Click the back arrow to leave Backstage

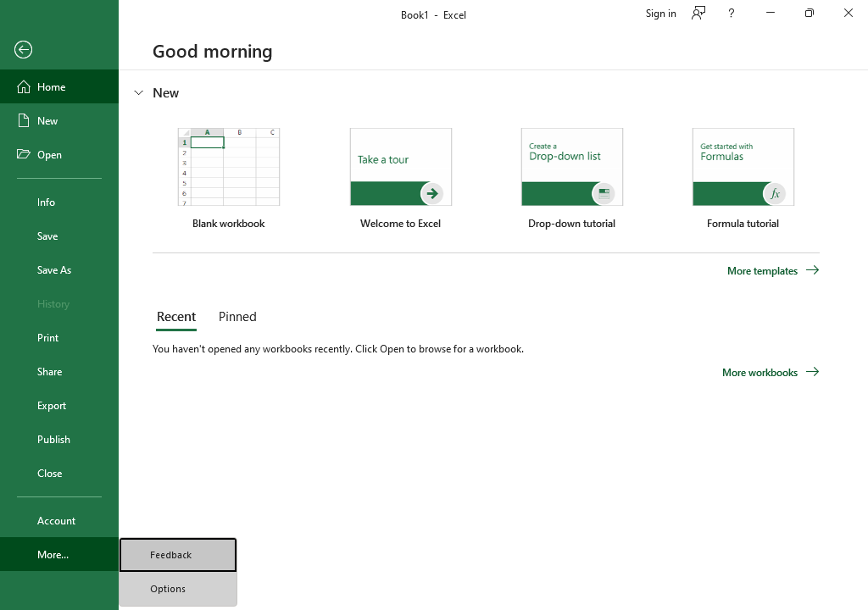tap(23, 50)
